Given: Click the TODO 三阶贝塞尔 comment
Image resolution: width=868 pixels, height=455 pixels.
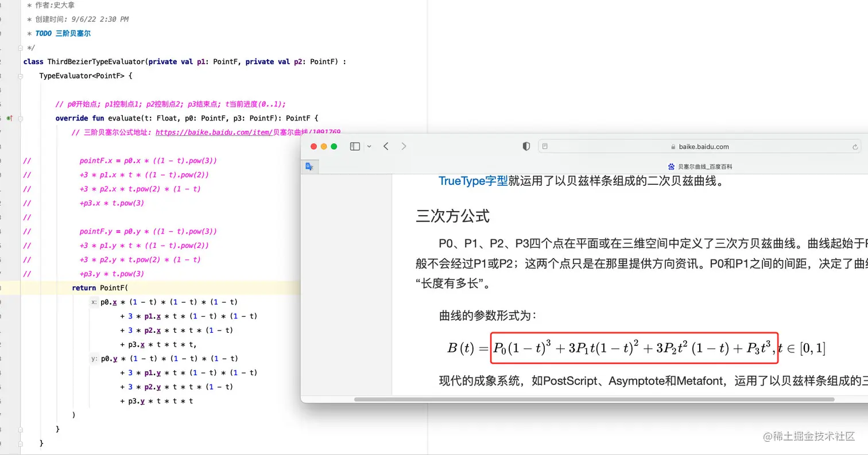Looking at the screenshot, I should tap(63, 33).
